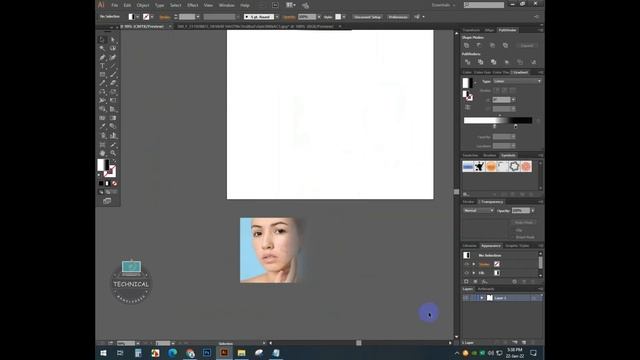Toggle Stroke visibility in Appearance panel

467,264
